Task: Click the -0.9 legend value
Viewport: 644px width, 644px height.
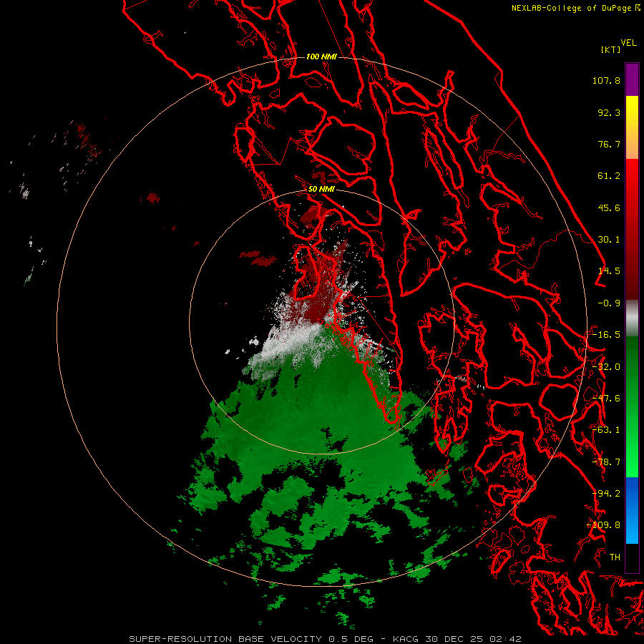Action: pyautogui.click(x=609, y=303)
